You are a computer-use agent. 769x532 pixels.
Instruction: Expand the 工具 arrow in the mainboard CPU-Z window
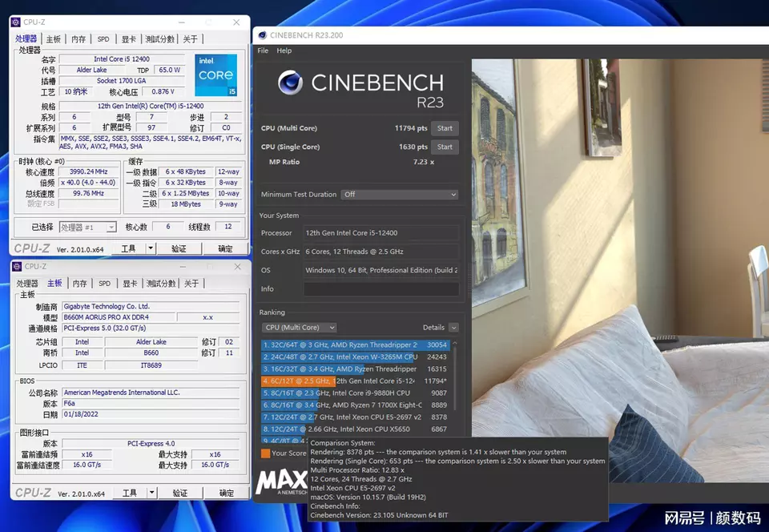click(151, 493)
